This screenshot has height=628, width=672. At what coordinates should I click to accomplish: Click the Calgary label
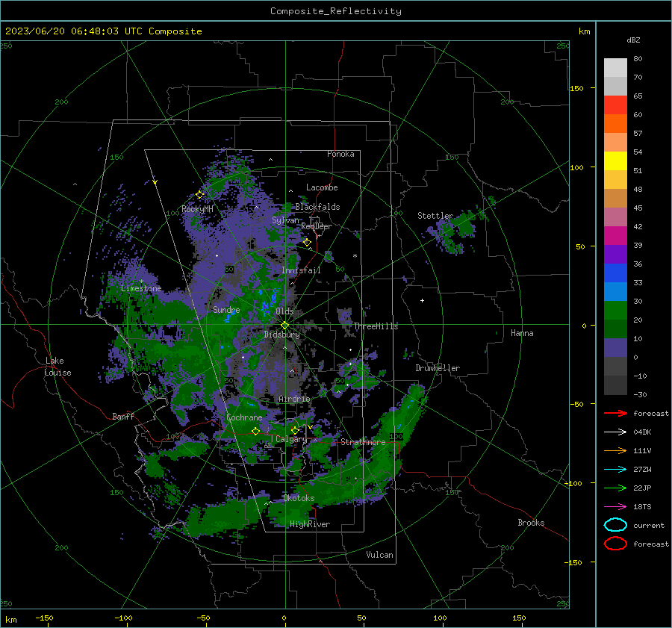(x=291, y=439)
